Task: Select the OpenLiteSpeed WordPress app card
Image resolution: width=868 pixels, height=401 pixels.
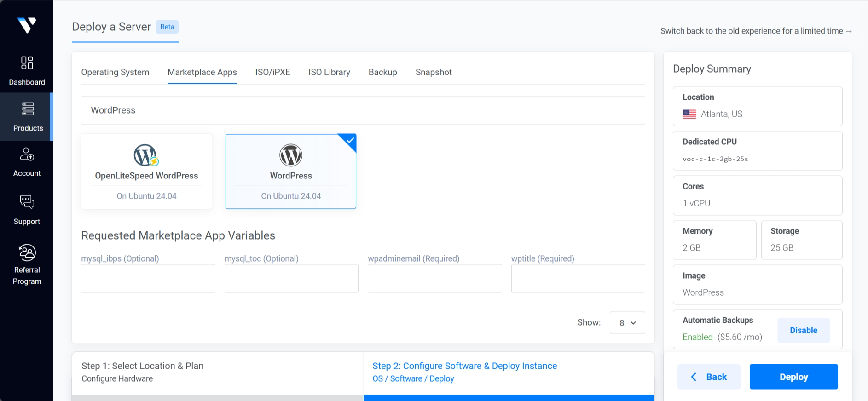Action: 146,172
